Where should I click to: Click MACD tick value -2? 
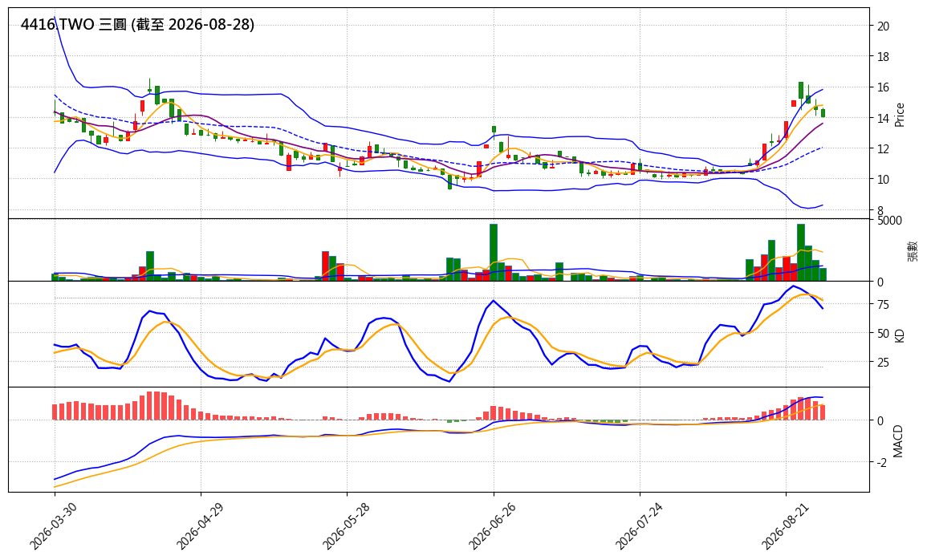pos(881,463)
